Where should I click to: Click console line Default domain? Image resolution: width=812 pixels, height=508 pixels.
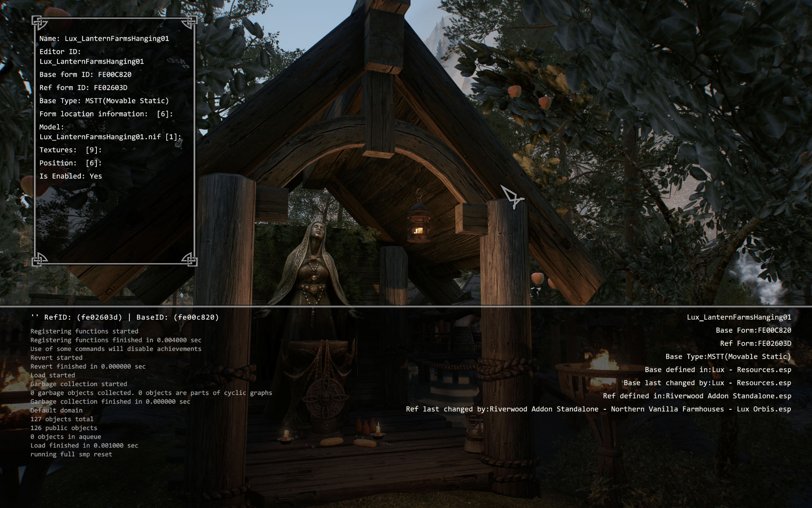[56, 410]
